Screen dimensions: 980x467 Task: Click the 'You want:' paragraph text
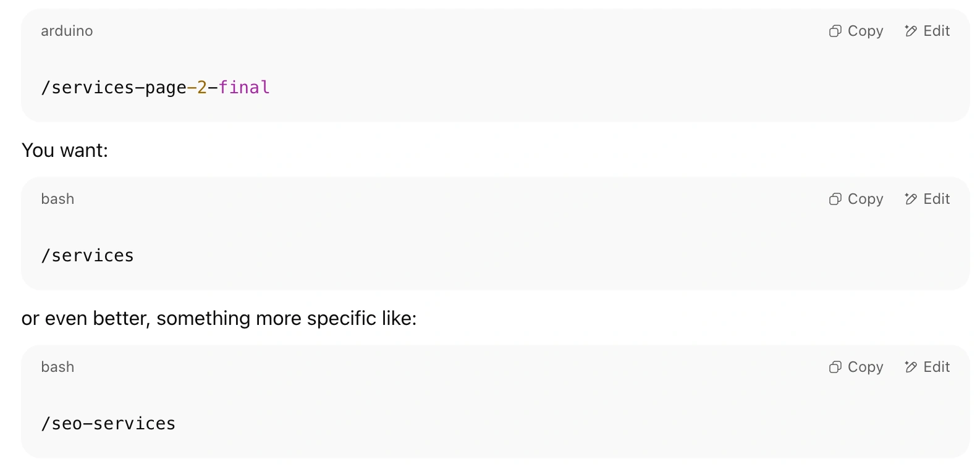(65, 150)
